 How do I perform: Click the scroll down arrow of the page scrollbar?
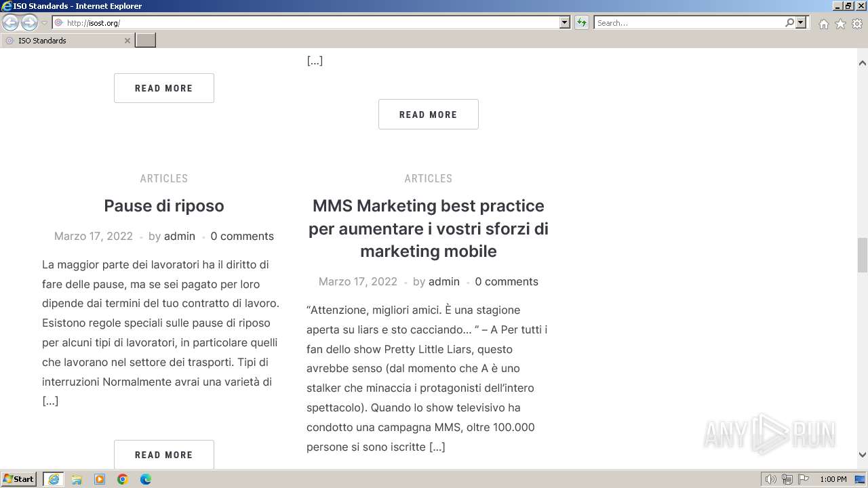[863, 455]
